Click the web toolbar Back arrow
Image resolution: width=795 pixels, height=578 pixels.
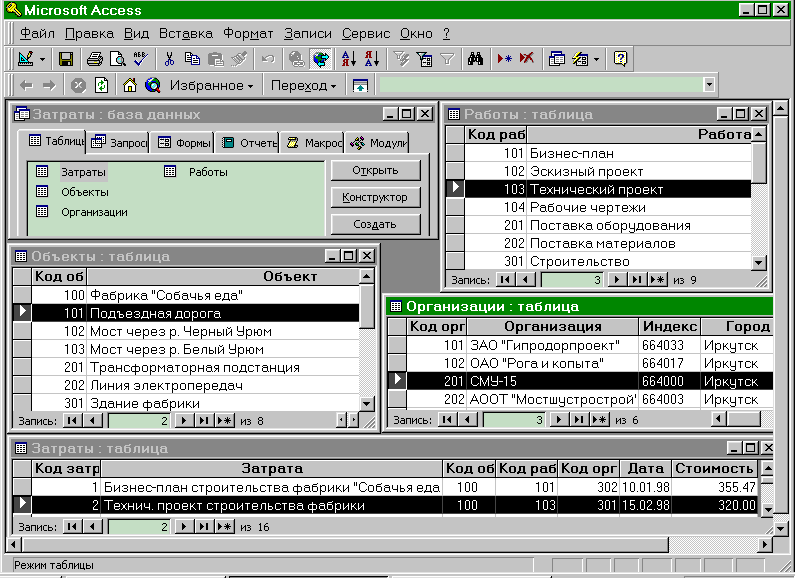[x=26, y=85]
